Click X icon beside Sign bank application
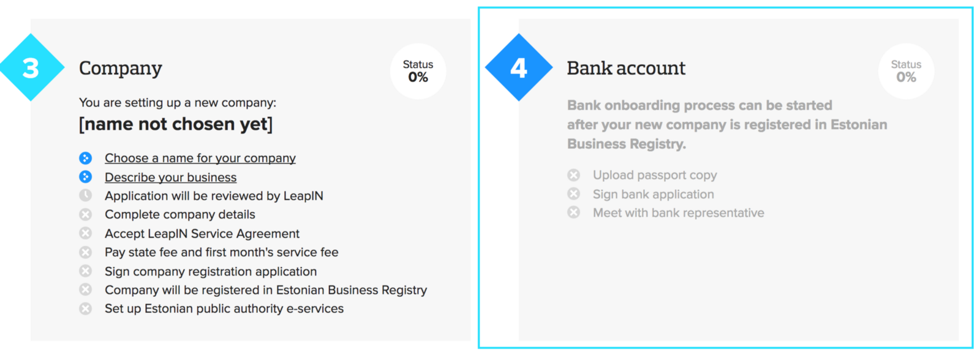The image size is (980, 352). tap(574, 194)
